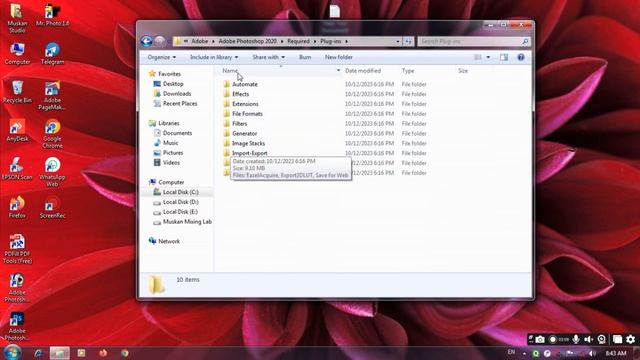Click the PDFill PDF Tools desktop icon
The image size is (640, 360).
click(x=17, y=249)
